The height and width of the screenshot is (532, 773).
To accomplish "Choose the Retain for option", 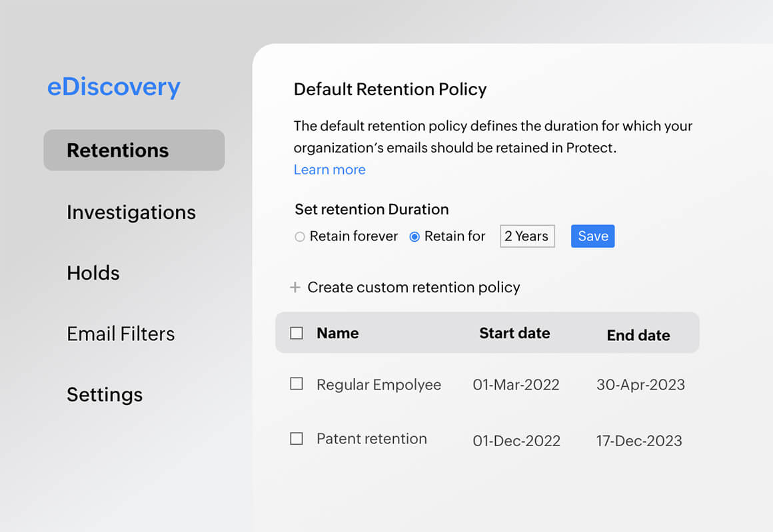I will point(414,236).
